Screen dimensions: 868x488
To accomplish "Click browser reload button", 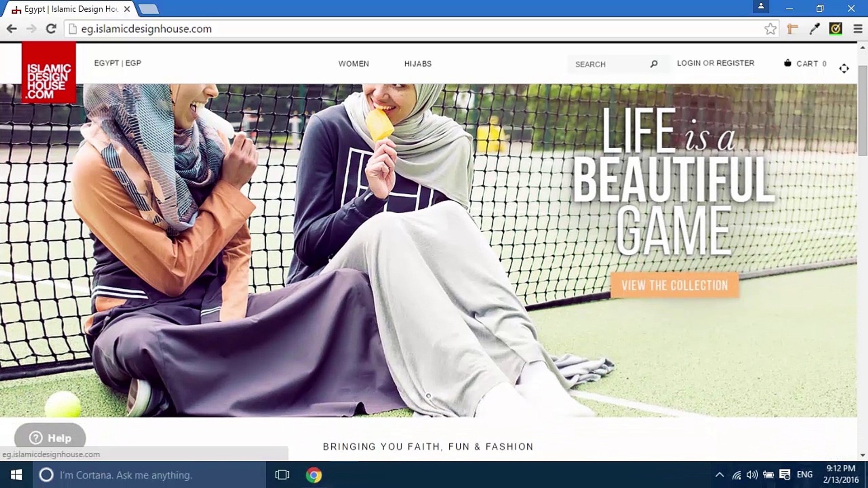I will (51, 29).
